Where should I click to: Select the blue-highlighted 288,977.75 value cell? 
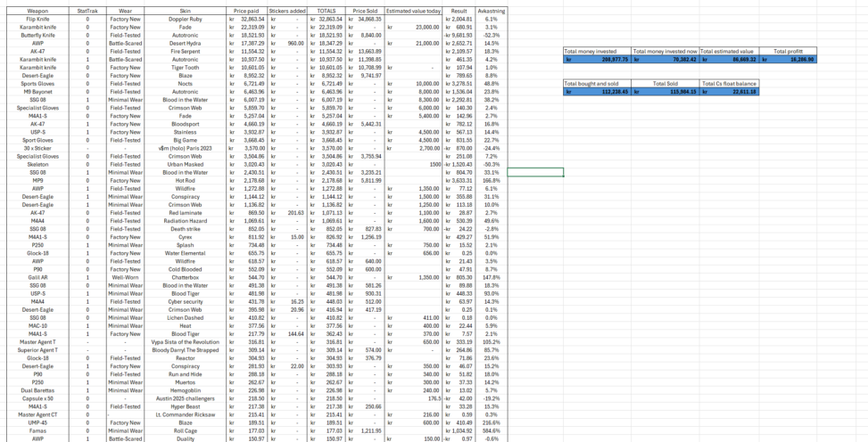click(x=596, y=60)
